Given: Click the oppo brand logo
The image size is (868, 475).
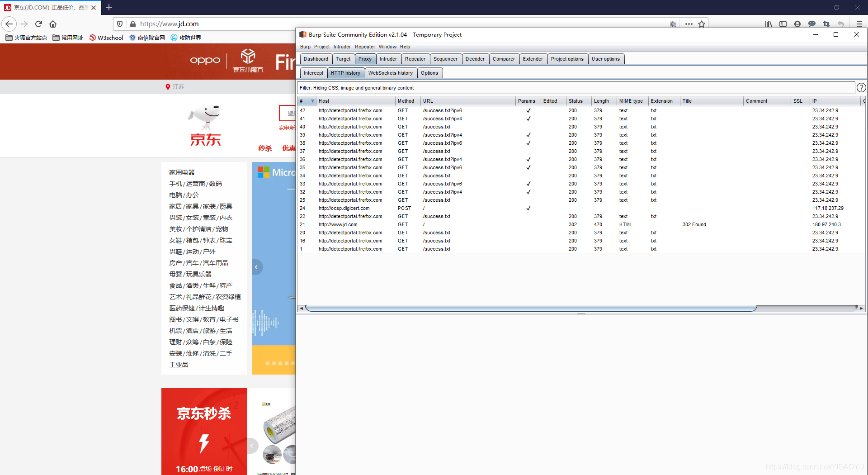Looking at the screenshot, I should 205,60.
